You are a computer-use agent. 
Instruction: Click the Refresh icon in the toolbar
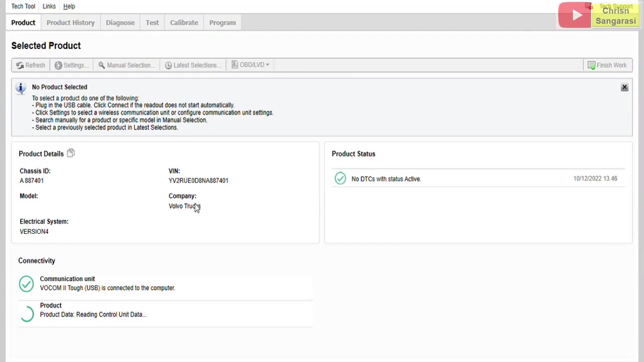[20, 65]
